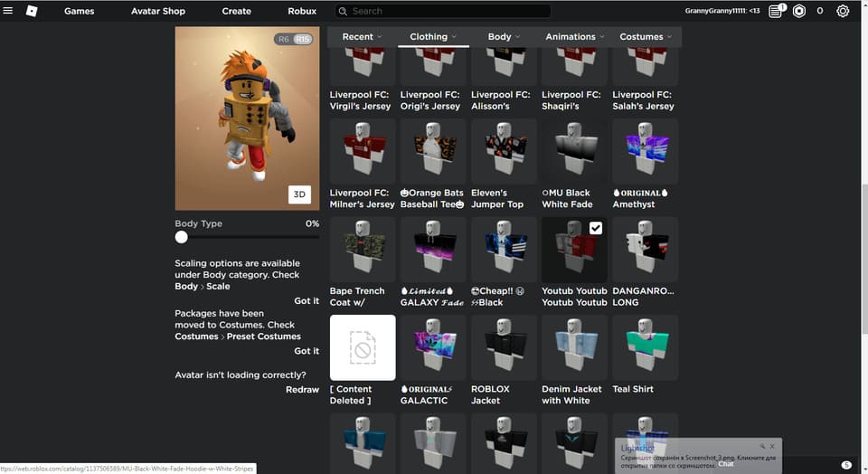Go to Avatar Shop in navigation
The width and height of the screenshot is (868, 474).
159,12
